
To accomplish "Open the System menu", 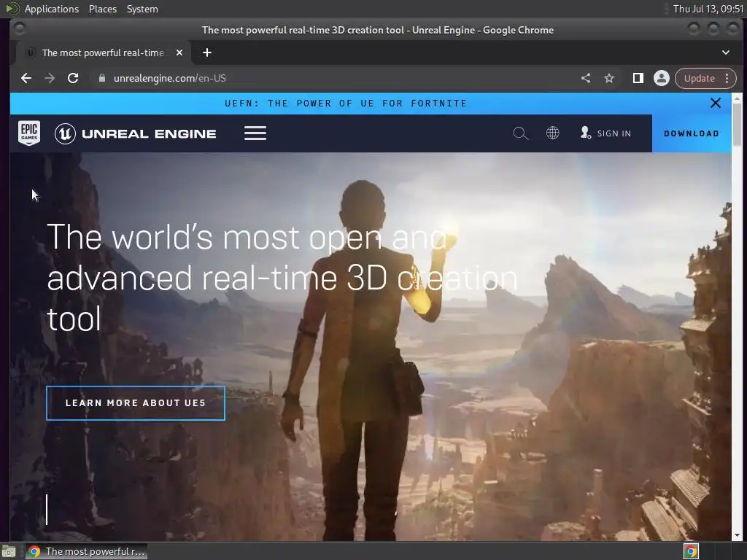I will click(x=142, y=9).
